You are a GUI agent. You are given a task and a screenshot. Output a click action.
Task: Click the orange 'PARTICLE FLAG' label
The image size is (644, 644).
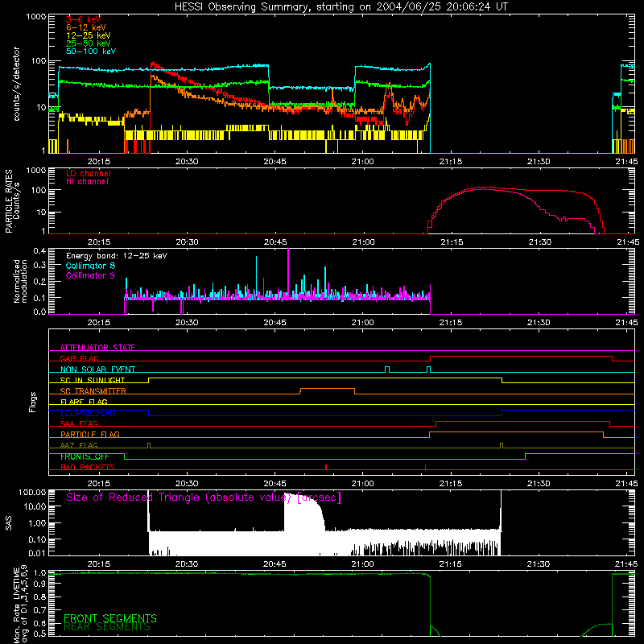coord(90,435)
